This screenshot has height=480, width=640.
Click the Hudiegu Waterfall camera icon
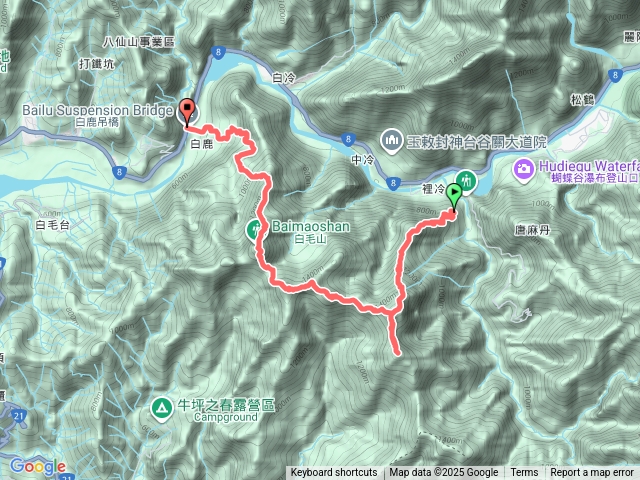(x=524, y=169)
